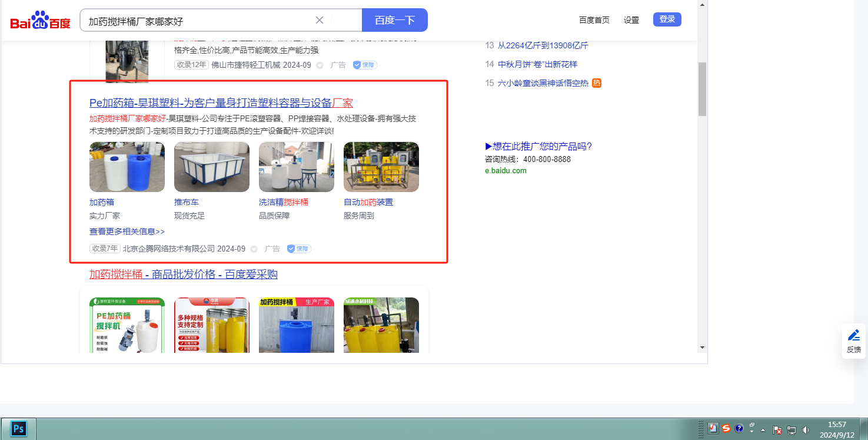Open the blue help tray icon
Viewport: 868px width, 440px height.
pyautogui.click(x=739, y=428)
